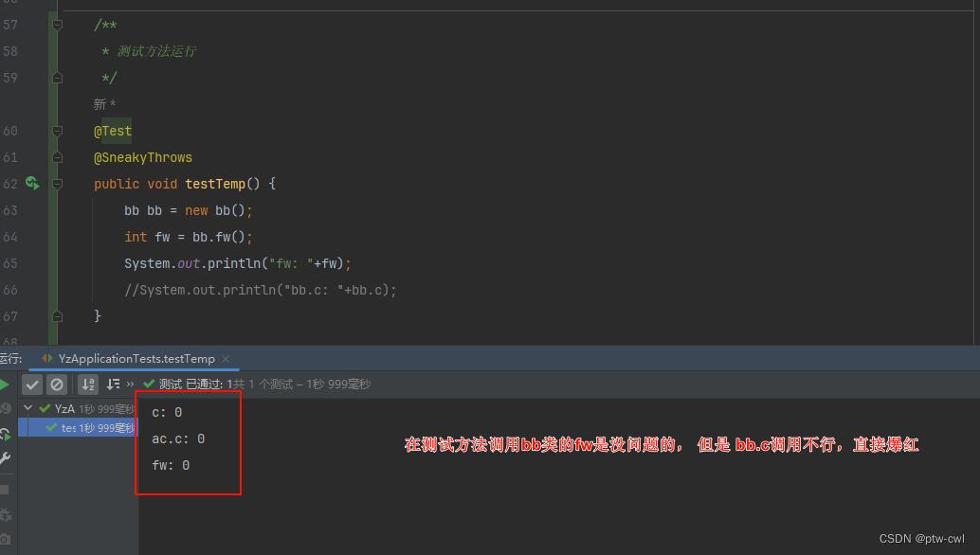Open the wrench settings icon in the run panel
Viewport: 980px width, 555px height.
click(5, 458)
